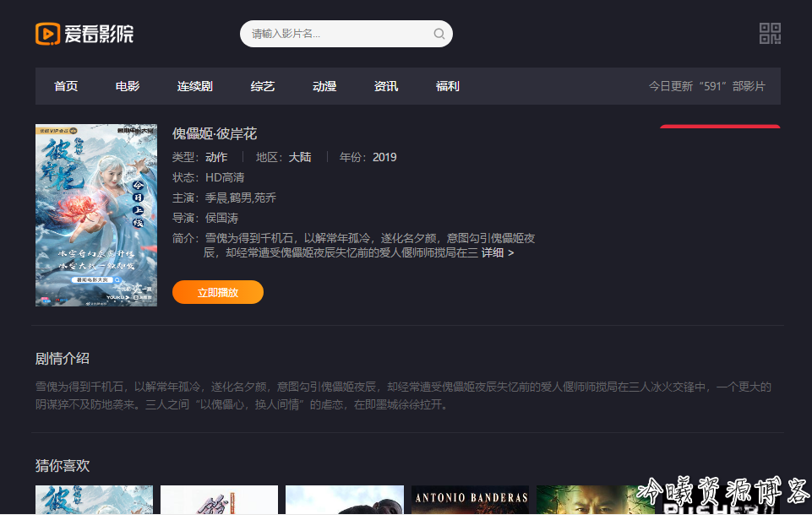The width and height of the screenshot is (812, 520).
Task: Click the 猜你喜欢 heading
Action: click(x=63, y=465)
